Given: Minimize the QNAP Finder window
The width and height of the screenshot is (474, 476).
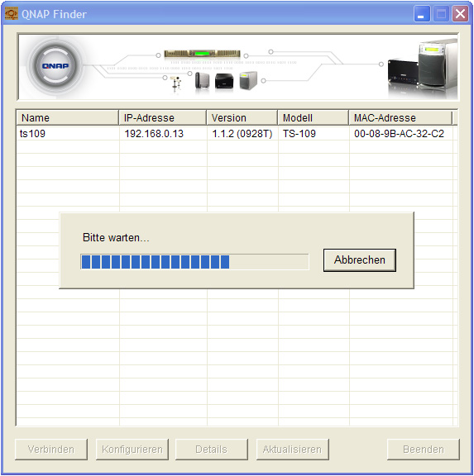Looking at the screenshot, I should pos(422,14).
